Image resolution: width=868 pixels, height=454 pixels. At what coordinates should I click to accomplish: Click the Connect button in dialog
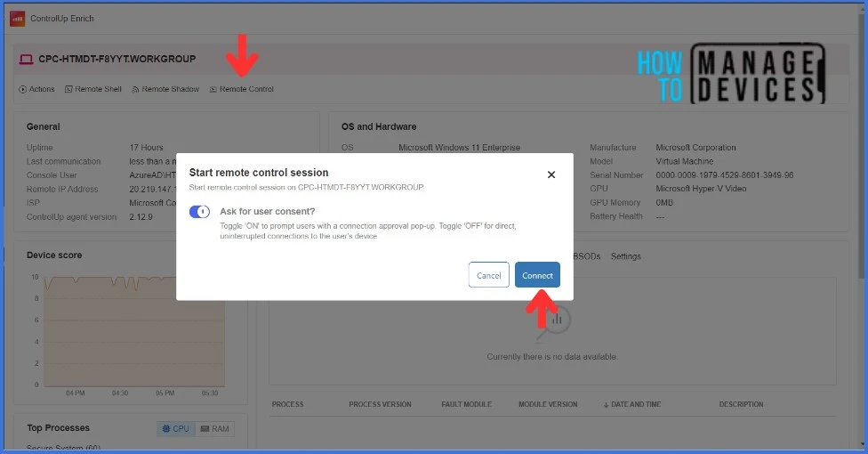click(537, 275)
